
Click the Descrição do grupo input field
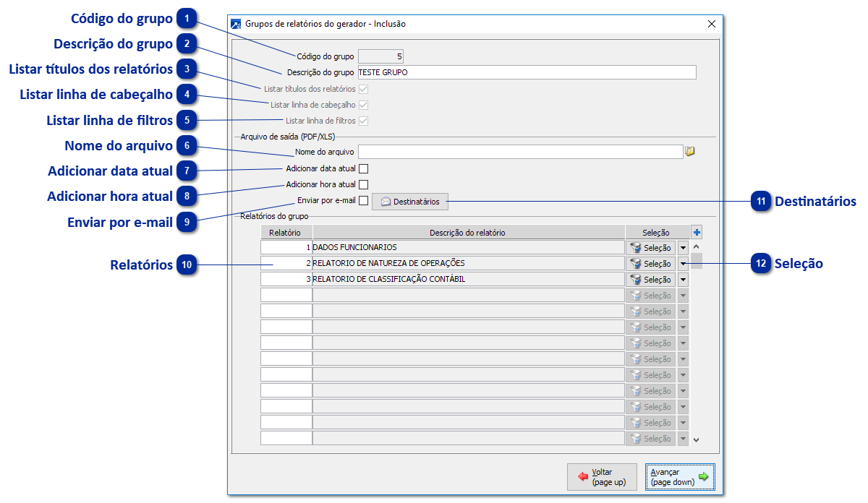(527, 72)
